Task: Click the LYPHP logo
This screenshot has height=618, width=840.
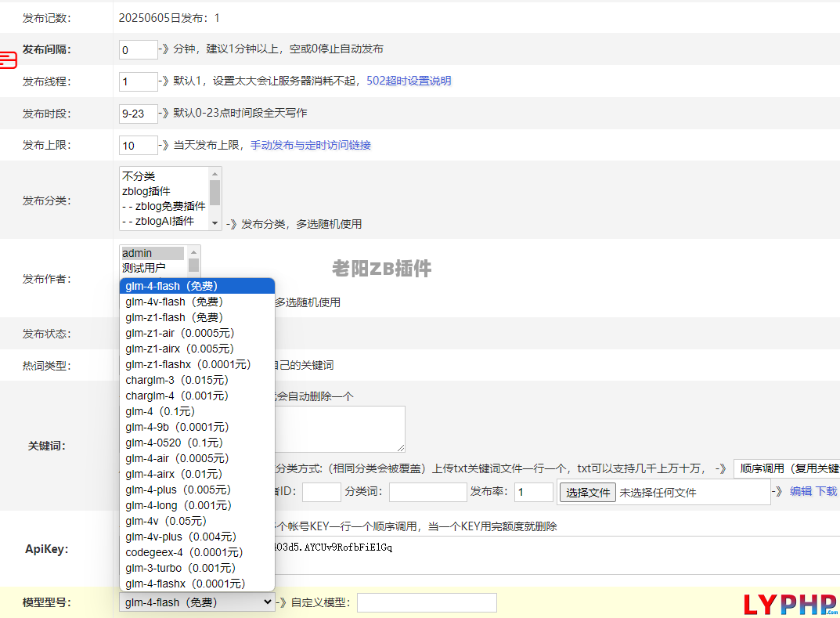Action: click(x=791, y=604)
